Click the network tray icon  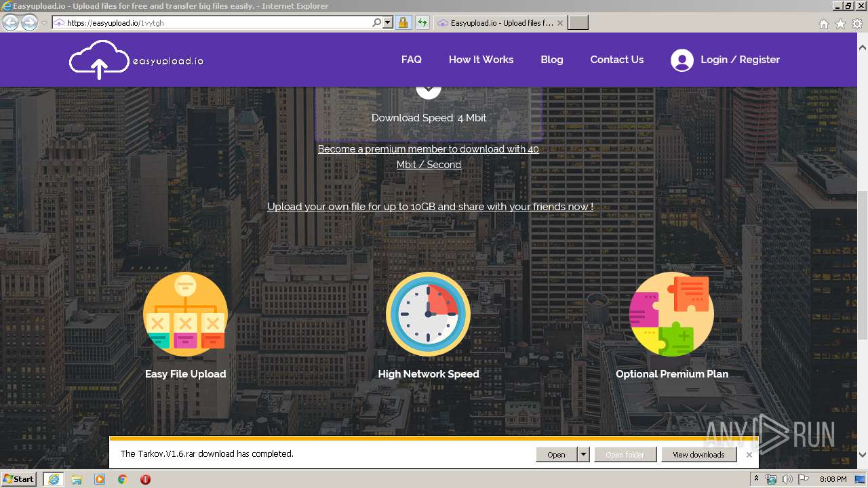771,479
